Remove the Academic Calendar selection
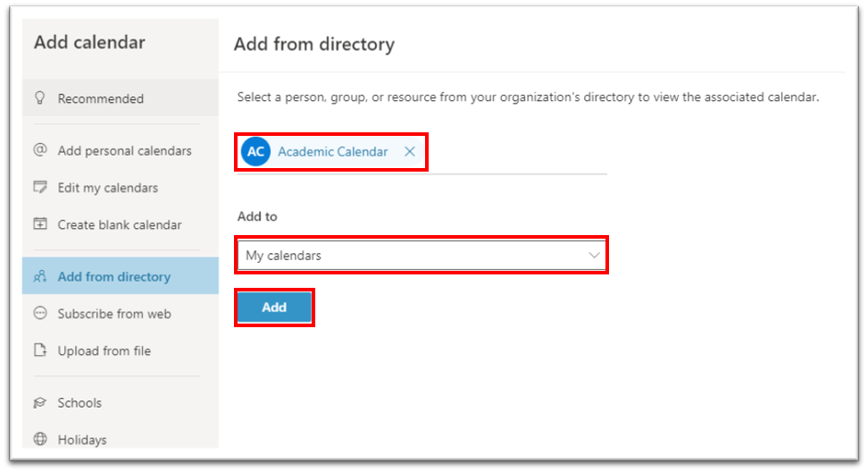The height and width of the screenshot is (472, 868). (410, 152)
